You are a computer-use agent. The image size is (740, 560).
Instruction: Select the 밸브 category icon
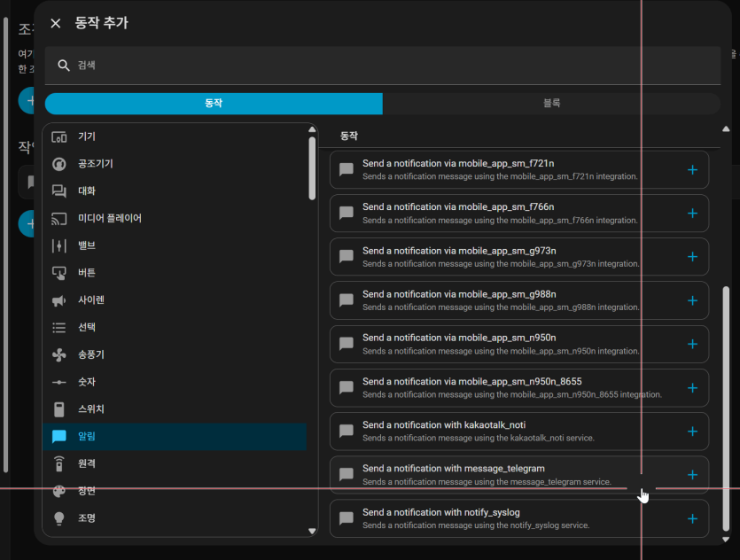(x=59, y=245)
